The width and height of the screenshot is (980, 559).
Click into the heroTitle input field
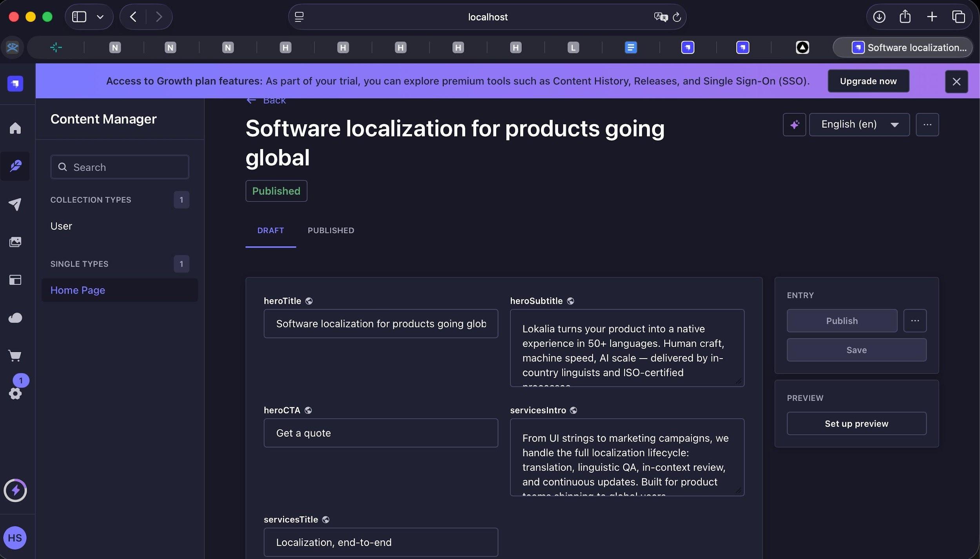click(381, 323)
